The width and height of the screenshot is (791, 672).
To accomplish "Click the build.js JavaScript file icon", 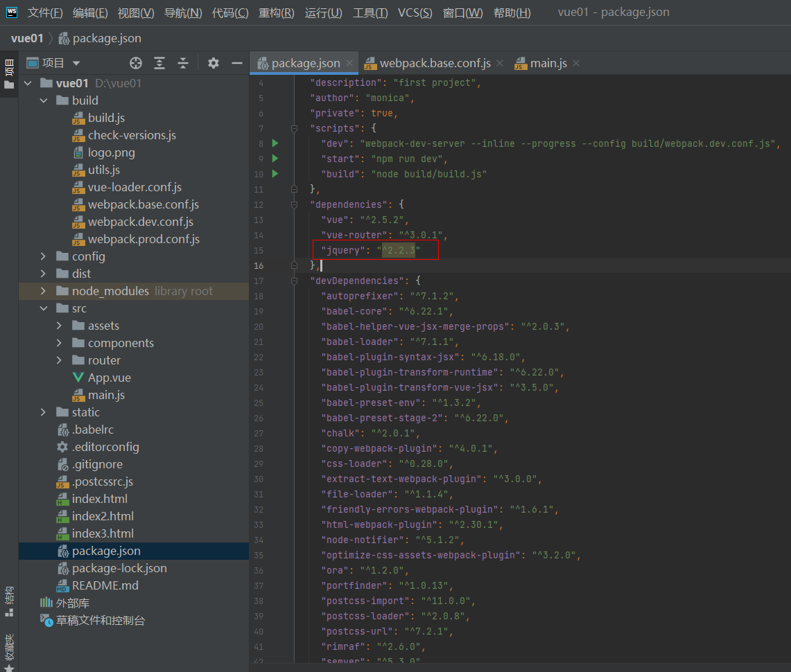I will 78,118.
